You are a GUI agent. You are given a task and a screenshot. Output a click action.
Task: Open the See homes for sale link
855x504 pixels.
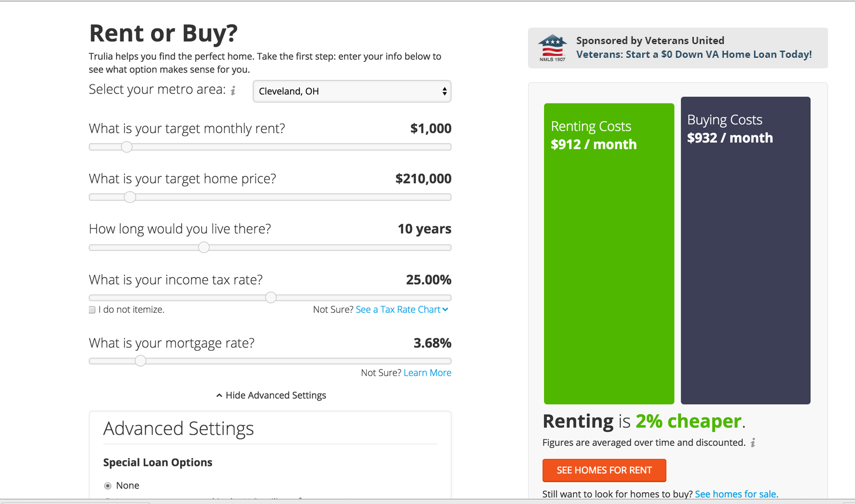click(x=736, y=494)
